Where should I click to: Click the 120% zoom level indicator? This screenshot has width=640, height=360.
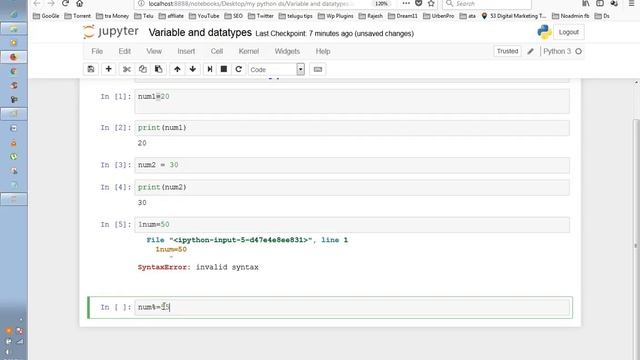381,4
